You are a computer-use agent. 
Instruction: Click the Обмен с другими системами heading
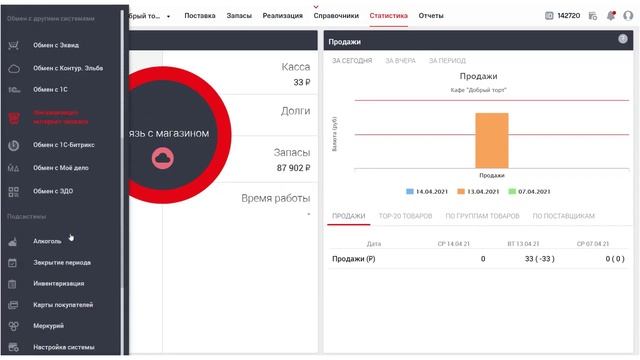point(51,19)
